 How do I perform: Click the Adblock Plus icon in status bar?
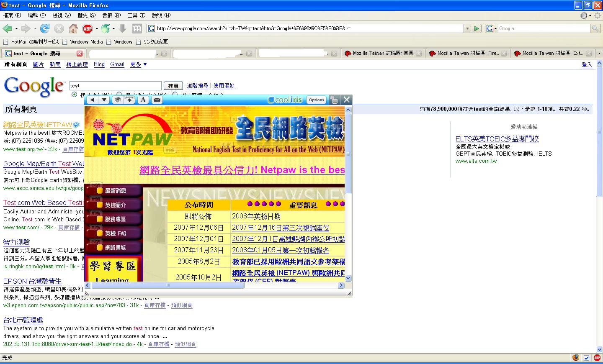(x=597, y=358)
